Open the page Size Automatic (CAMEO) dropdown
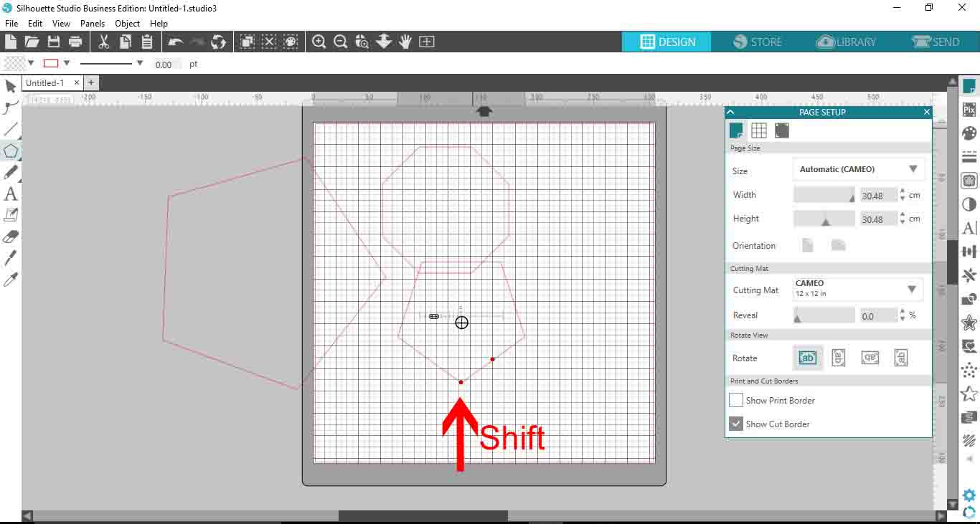The image size is (980, 524). point(859,169)
